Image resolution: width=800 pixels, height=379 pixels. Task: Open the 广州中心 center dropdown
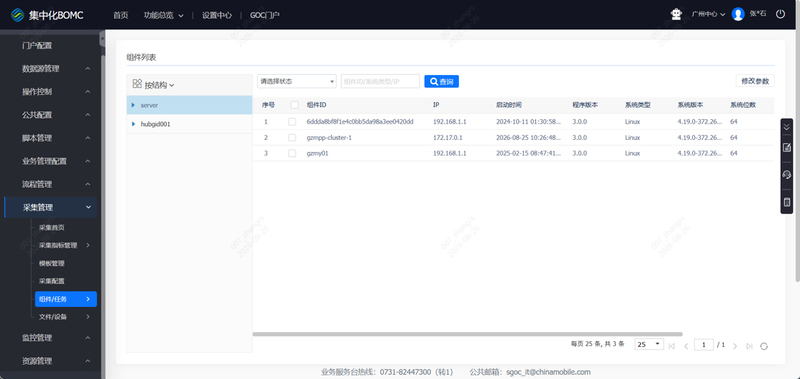point(708,14)
